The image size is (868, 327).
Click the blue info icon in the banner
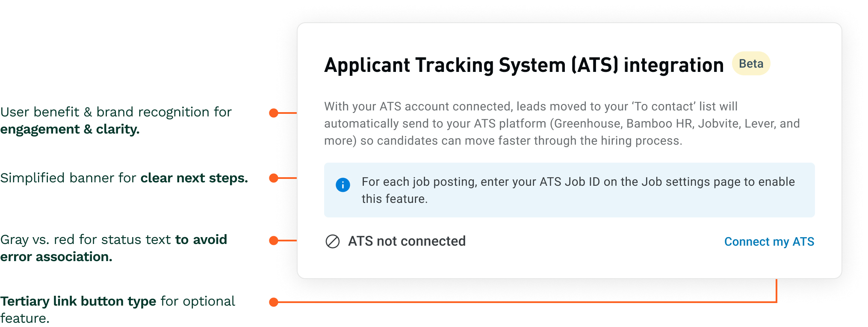tap(343, 185)
